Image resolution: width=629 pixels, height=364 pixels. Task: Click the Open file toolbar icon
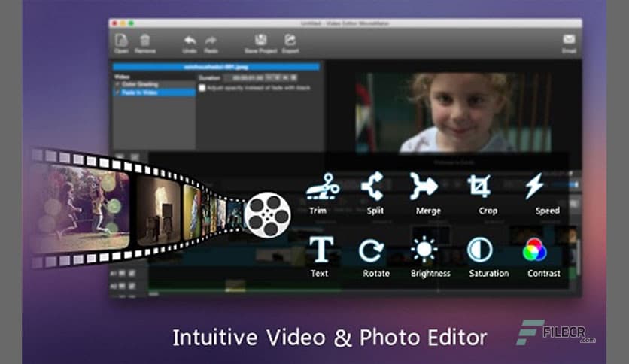[121, 41]
